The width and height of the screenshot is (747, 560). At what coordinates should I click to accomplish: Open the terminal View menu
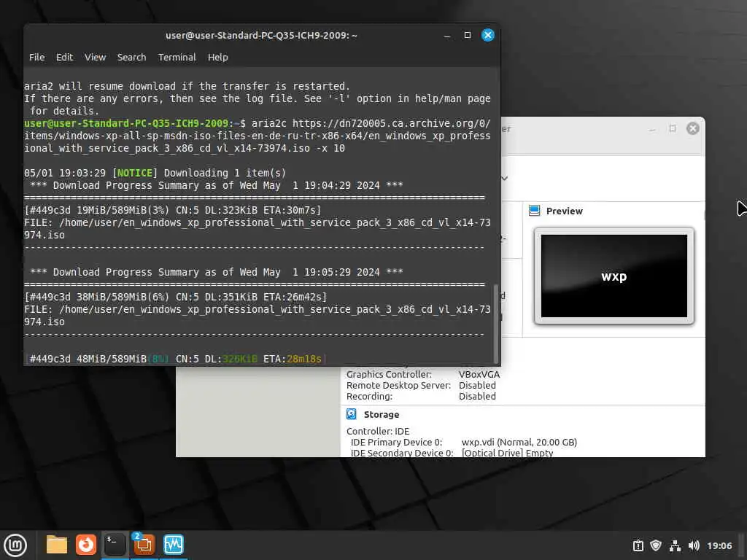click(96, 57)
